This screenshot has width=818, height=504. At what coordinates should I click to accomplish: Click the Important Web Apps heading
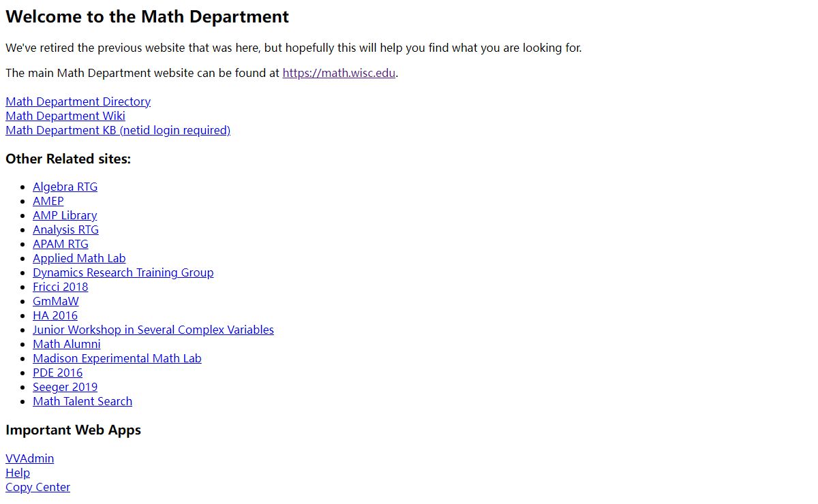[x=73, y=430]
